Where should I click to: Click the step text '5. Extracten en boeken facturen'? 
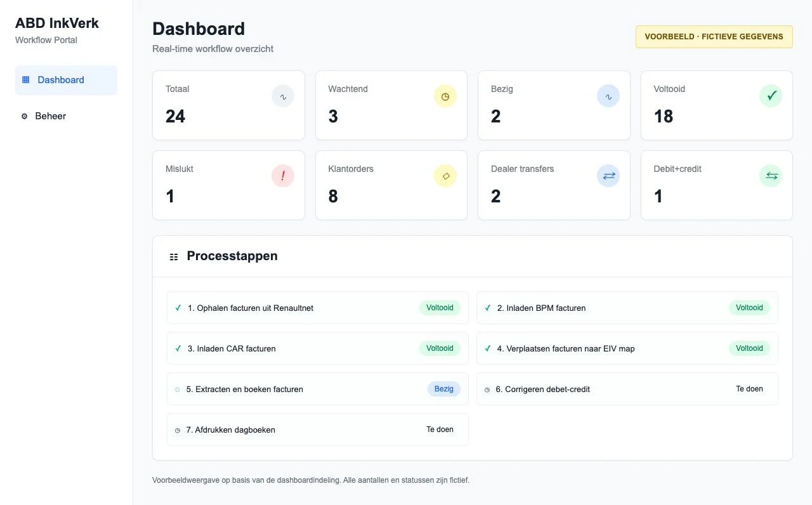245,390
